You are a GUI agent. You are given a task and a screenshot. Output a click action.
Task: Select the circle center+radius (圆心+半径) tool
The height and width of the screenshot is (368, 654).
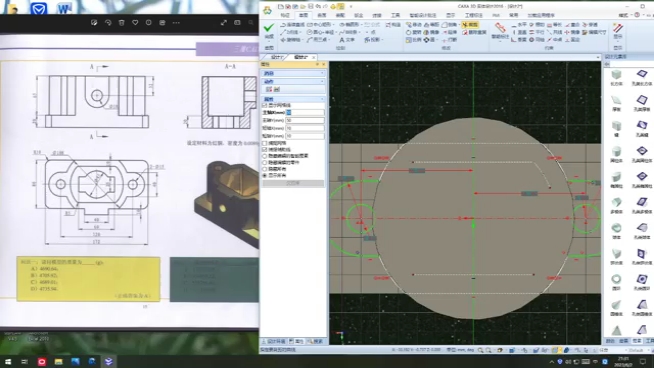[x=320, y=32]
